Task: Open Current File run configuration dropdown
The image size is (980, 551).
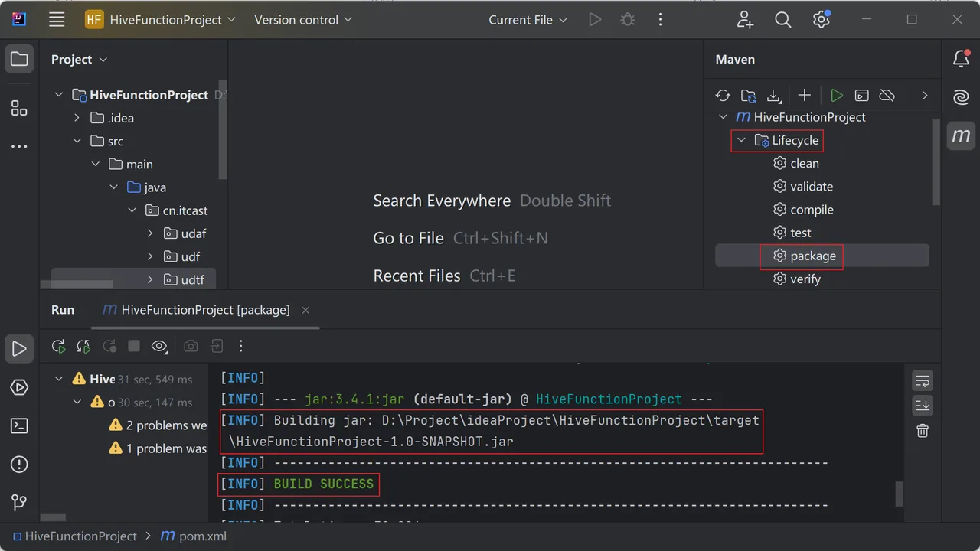Action: click(x=528, y=20)
